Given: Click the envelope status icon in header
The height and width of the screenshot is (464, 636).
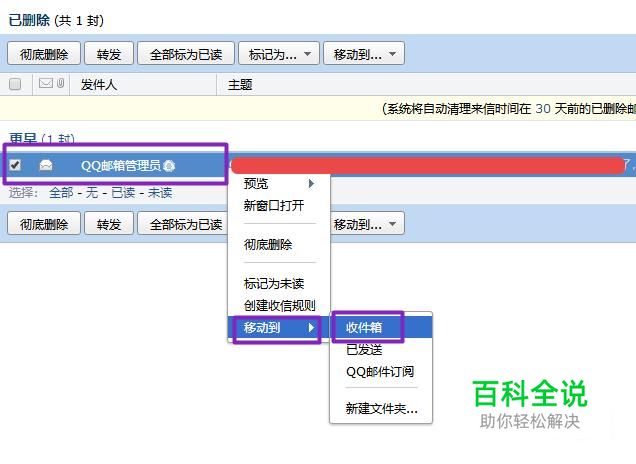Looking at the screenshot, I should pyautogui.click(x=46, y=83).
